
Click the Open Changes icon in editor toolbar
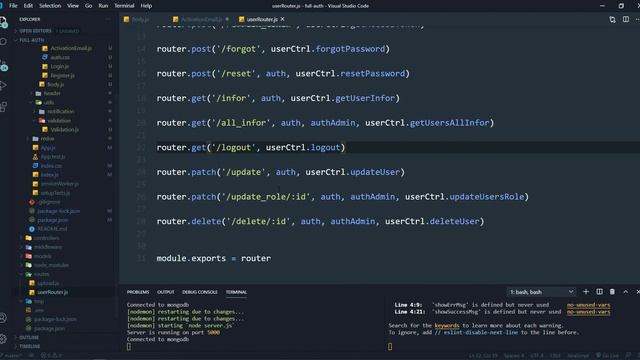click(x=612, y=20)
